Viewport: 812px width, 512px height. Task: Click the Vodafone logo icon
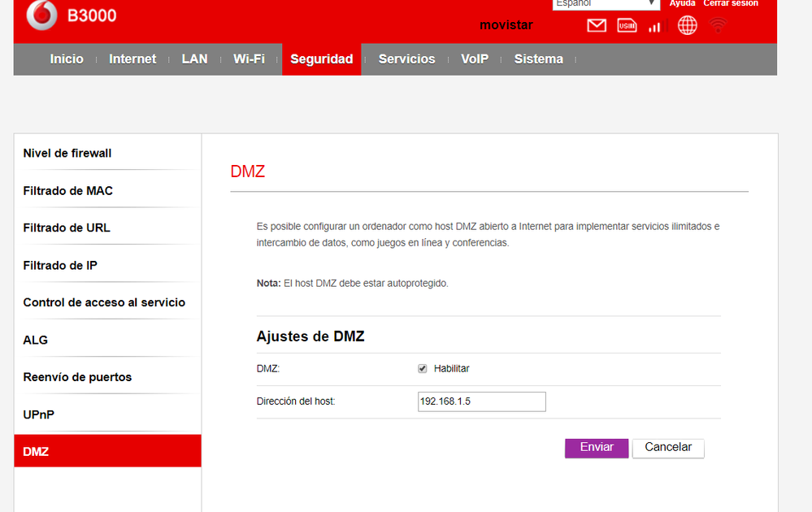[x=41, y=15]
